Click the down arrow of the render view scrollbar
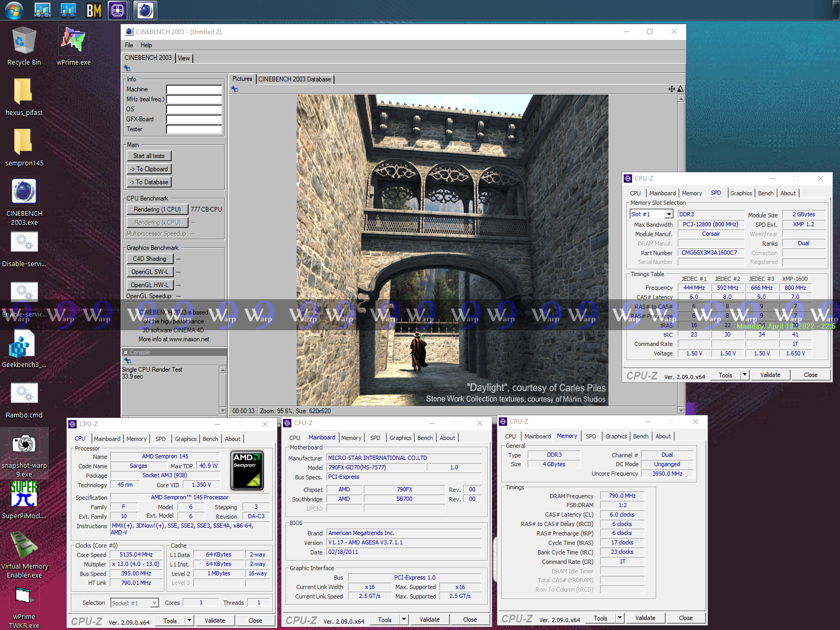Screen dimensions: 840x630 681,410
